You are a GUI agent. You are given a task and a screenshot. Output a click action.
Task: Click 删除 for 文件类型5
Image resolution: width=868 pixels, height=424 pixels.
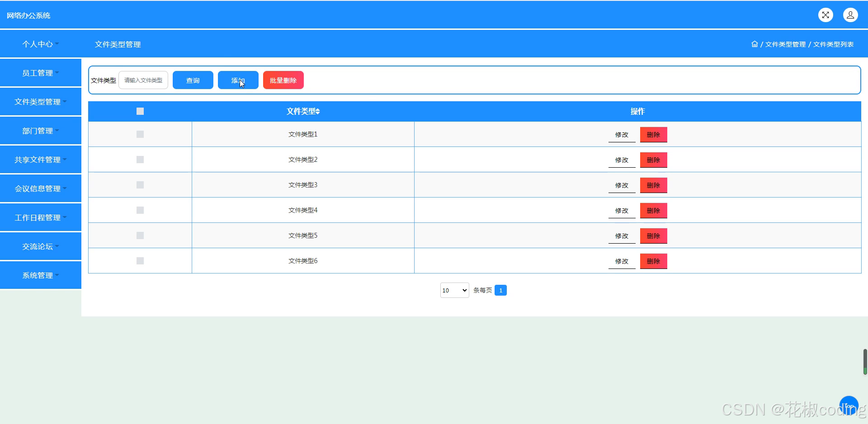[654, 236]
